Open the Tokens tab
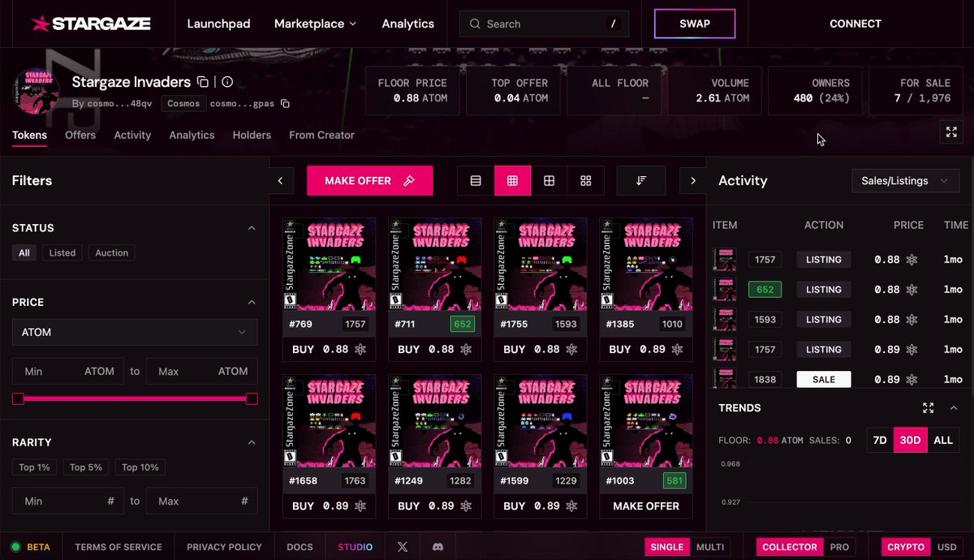 (29, 136)
